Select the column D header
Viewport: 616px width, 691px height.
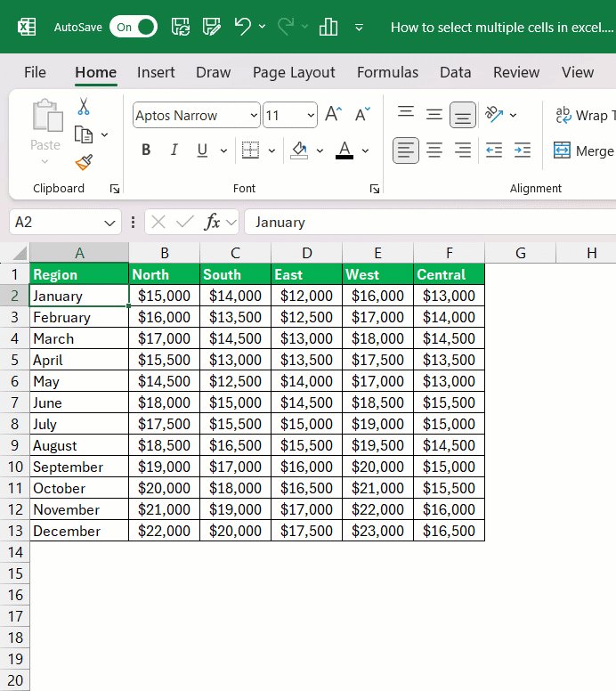[x=307, y=253]
